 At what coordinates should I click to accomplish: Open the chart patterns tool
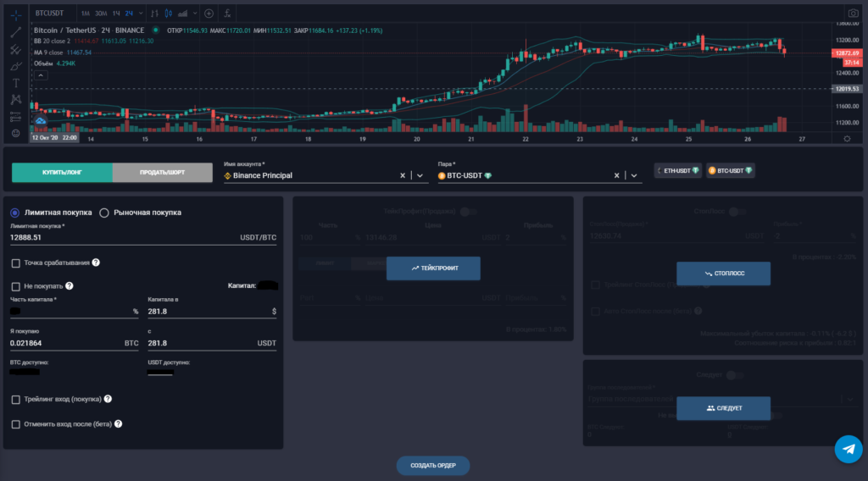point(15,100)
